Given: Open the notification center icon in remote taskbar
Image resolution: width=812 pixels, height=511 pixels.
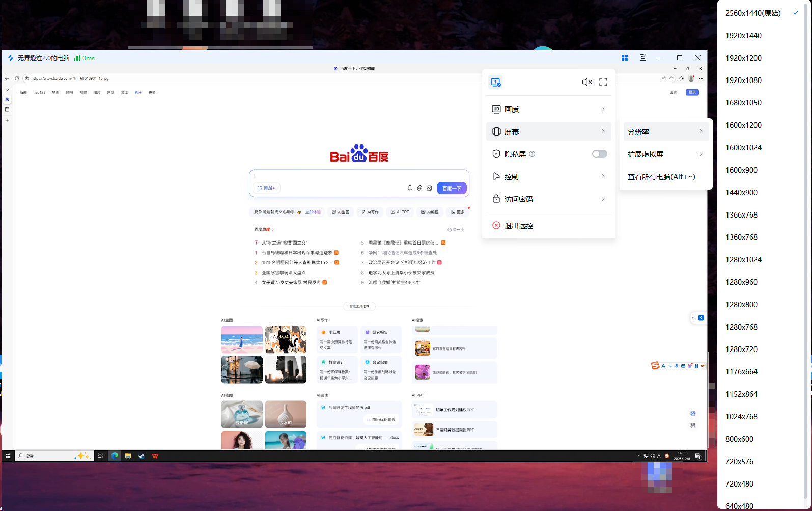Looking at the screenshot, I should 698,456.
